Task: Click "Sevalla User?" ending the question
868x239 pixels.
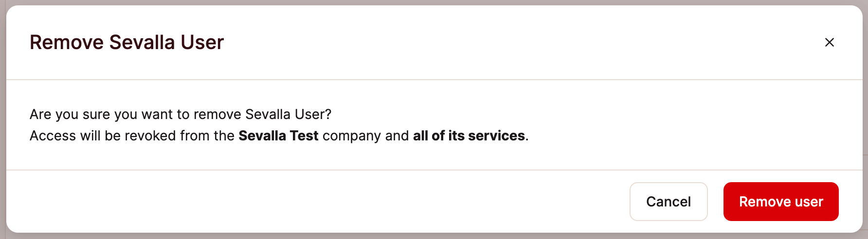Action: click(288, 114)
